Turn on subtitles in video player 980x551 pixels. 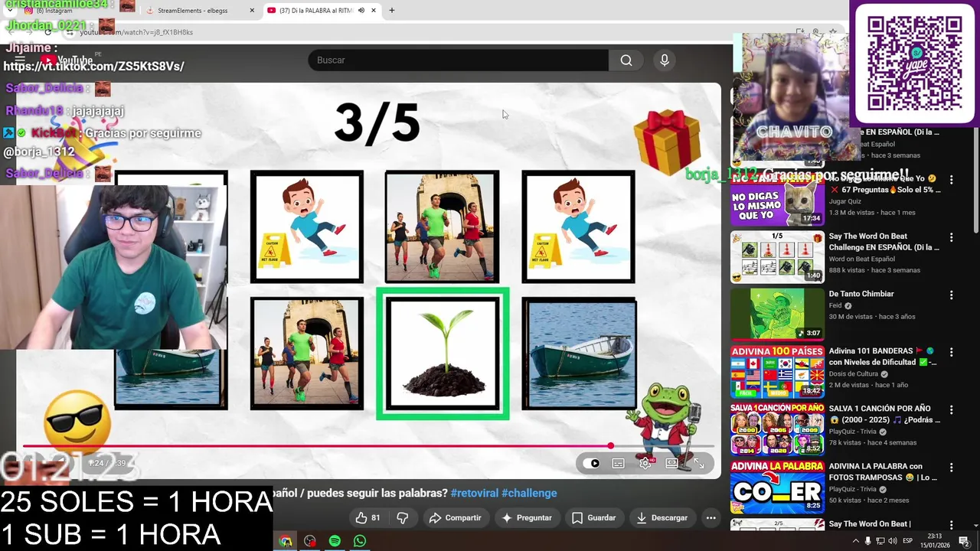(619, 463)
